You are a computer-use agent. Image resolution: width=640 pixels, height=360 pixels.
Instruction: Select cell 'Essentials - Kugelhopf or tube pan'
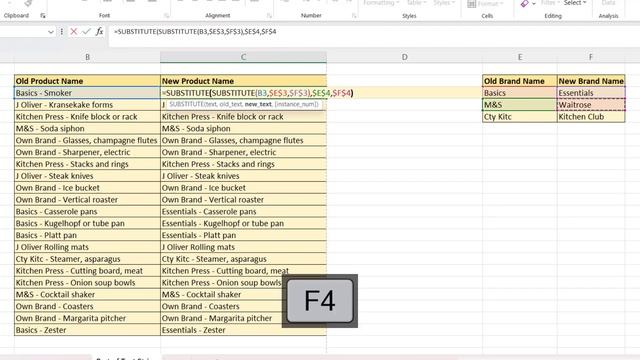coord(243,223)
